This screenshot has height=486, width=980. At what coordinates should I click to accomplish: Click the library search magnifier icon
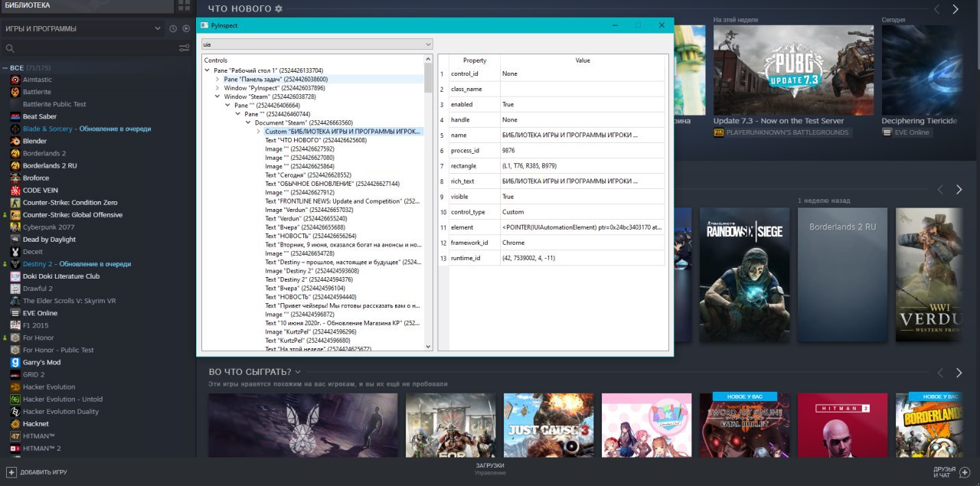10,48
